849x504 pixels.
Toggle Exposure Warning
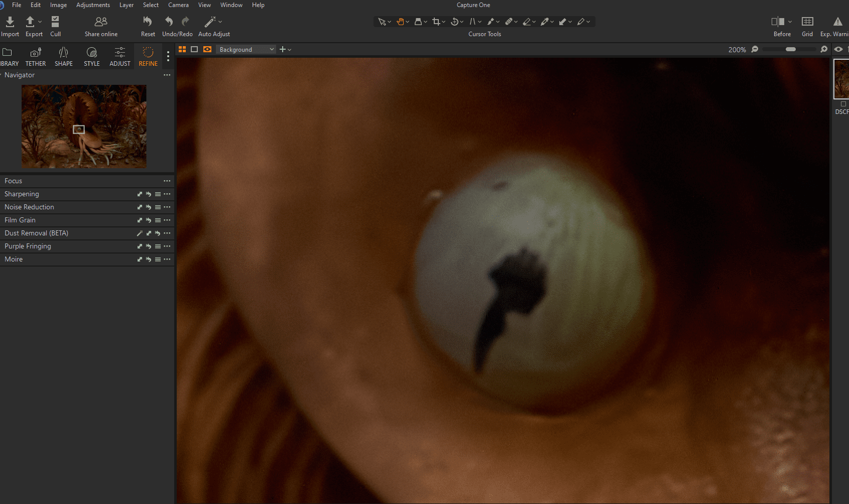click(x=838, y=22)
